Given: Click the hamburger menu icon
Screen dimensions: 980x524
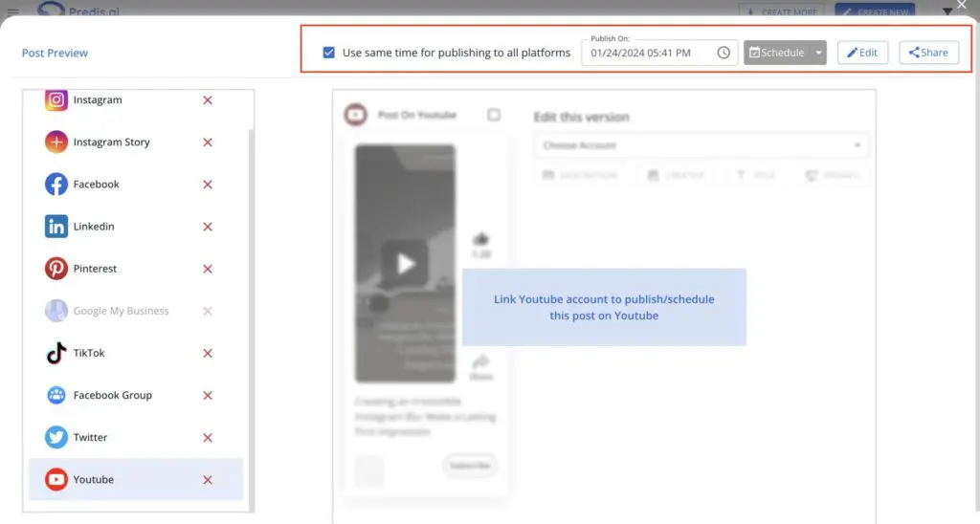Looking at the screenshot, I should coord(12,11).
